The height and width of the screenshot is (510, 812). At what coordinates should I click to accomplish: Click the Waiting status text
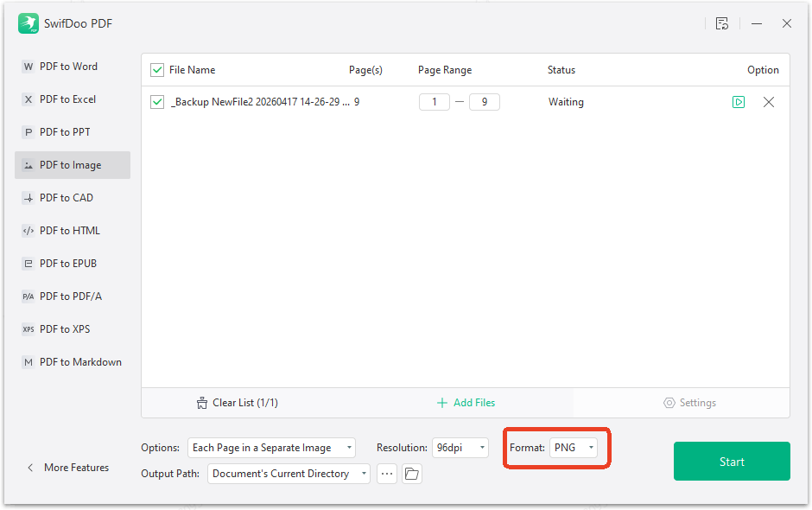click(x=566, y=102)
